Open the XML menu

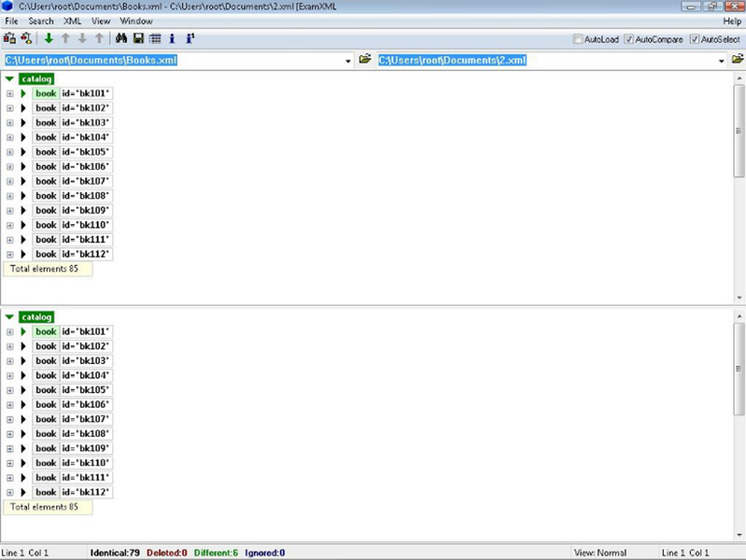click(72, 21)
